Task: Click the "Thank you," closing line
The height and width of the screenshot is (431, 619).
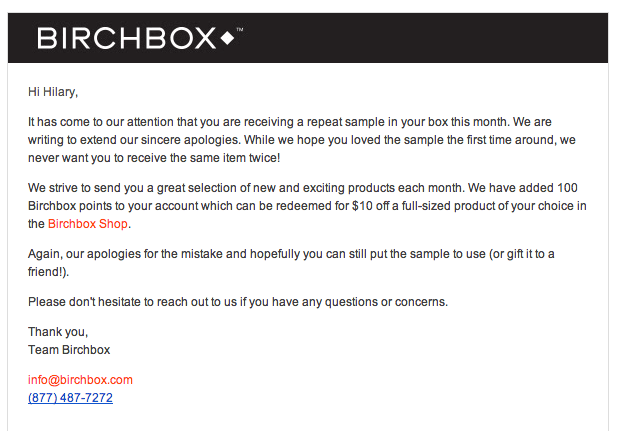Action: click(58, 332)
